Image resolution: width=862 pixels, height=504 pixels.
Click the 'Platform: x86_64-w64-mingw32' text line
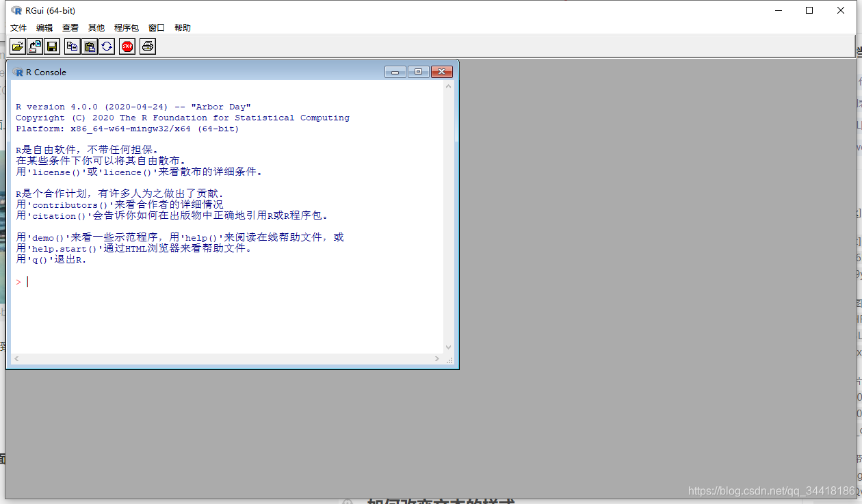tap(127, 129)
